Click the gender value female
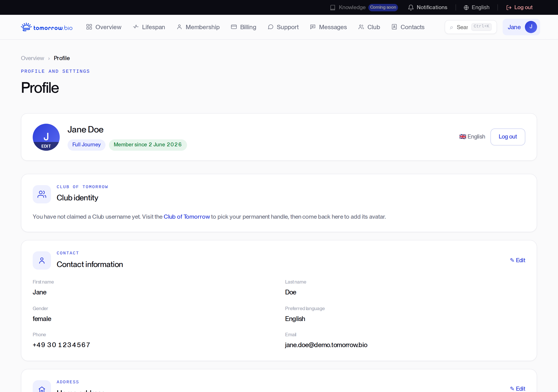This screenshot has height=392, width=558. (42, 319)
